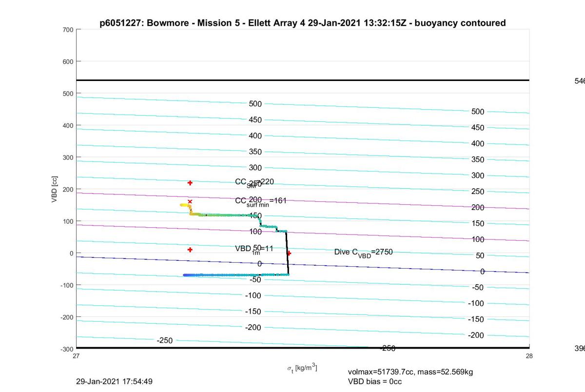Click the right-column contour label 100
The image size is (585, 392).
tap(478, 239)
